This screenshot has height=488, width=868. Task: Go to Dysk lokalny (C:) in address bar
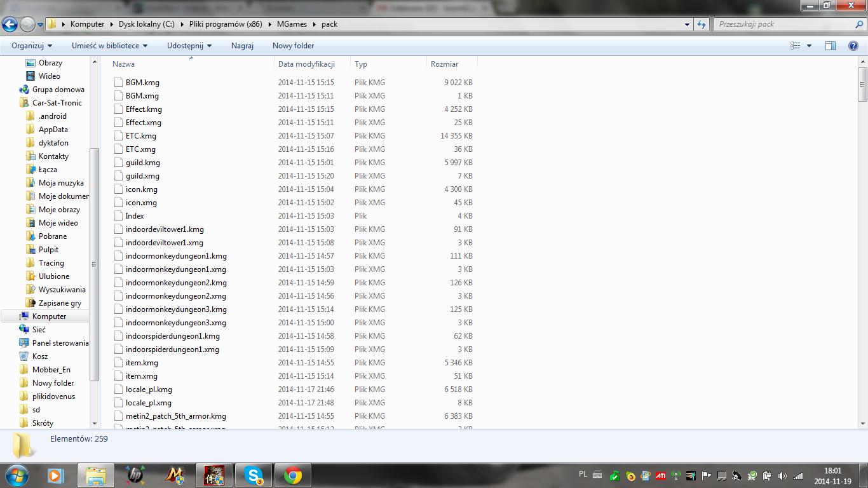146,24
